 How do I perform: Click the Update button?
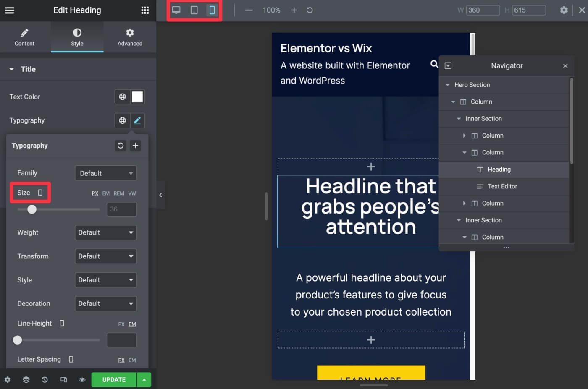114,380
